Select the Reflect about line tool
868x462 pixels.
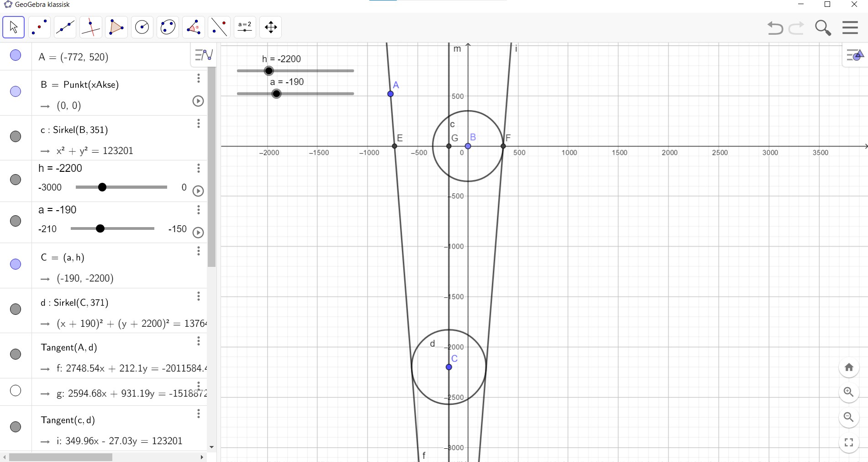[x=219, y=27]
